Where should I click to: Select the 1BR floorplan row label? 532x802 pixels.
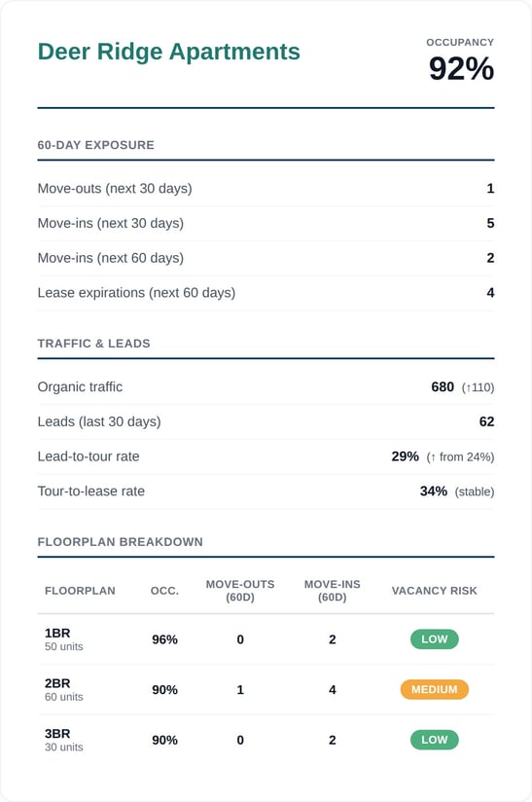click(64, 639)
